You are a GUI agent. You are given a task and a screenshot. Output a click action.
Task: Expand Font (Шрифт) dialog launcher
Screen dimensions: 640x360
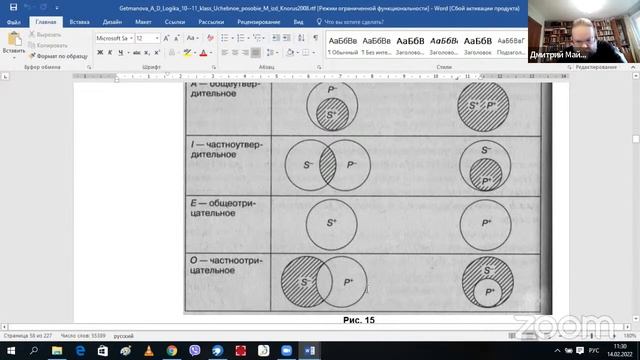click(213, 67)
